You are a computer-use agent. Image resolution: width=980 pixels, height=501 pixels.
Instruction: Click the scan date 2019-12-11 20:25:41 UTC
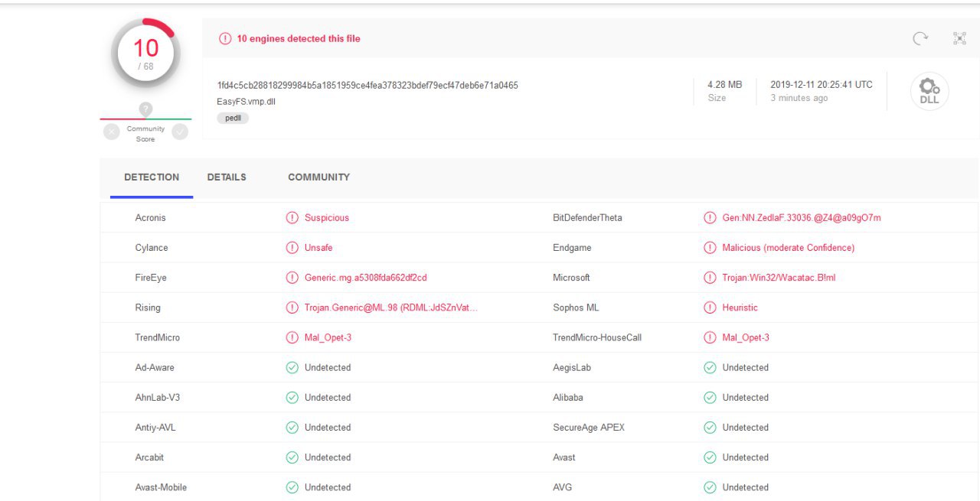pyautogui.click(x=822, y=85)
